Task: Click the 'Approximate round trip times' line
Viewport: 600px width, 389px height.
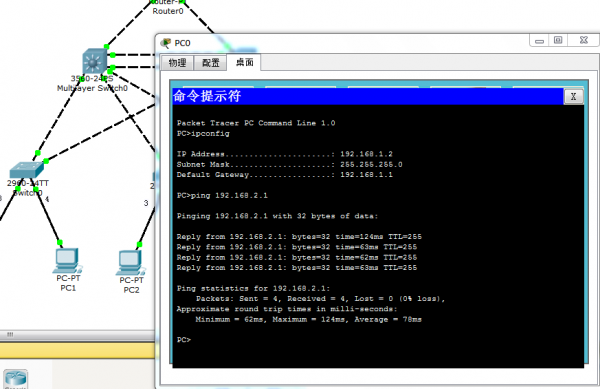Action: pos(287,309)
